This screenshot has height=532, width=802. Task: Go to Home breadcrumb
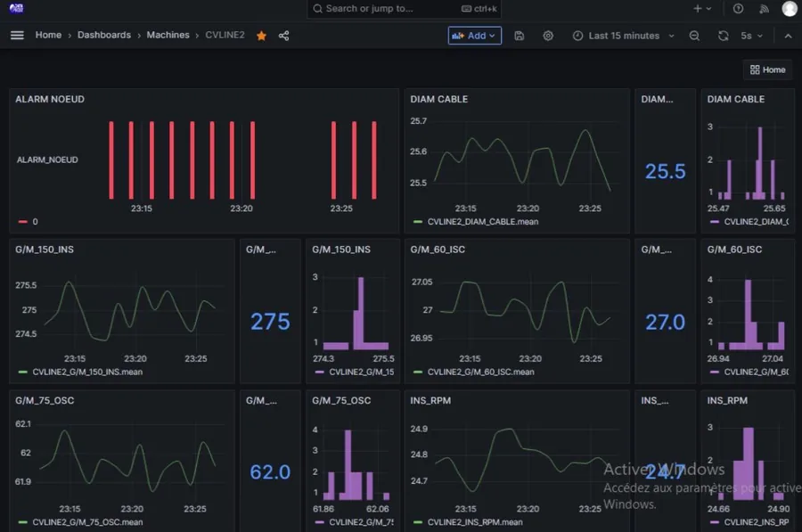point(48,35)
